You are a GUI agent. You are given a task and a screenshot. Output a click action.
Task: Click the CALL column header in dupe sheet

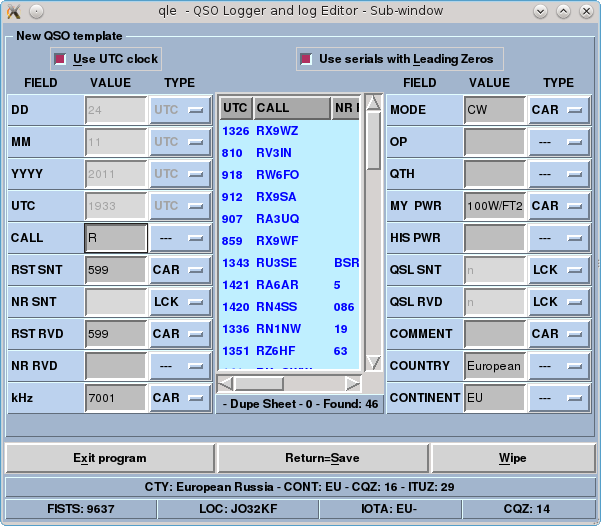(291, 108)
